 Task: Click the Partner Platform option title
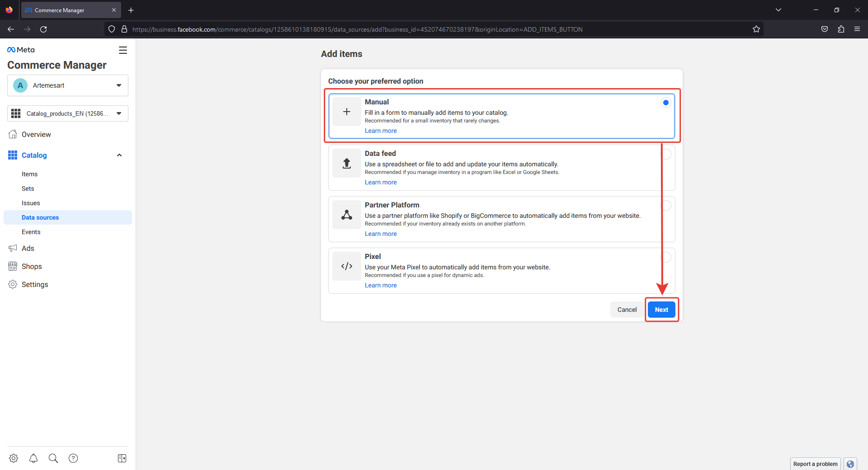(392, 205)
